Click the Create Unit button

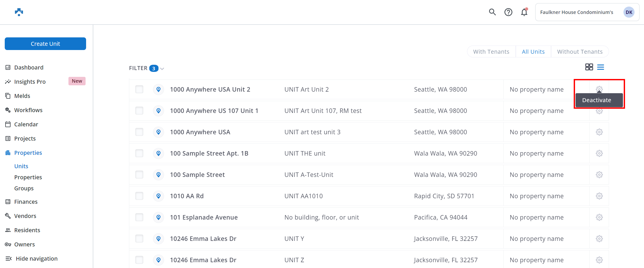(45, 44)
